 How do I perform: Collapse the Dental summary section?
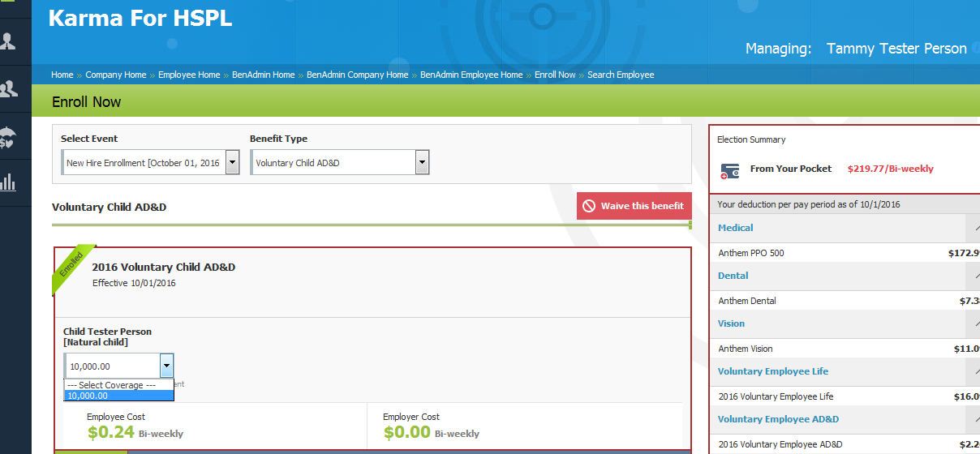click(x=973, y=276)
